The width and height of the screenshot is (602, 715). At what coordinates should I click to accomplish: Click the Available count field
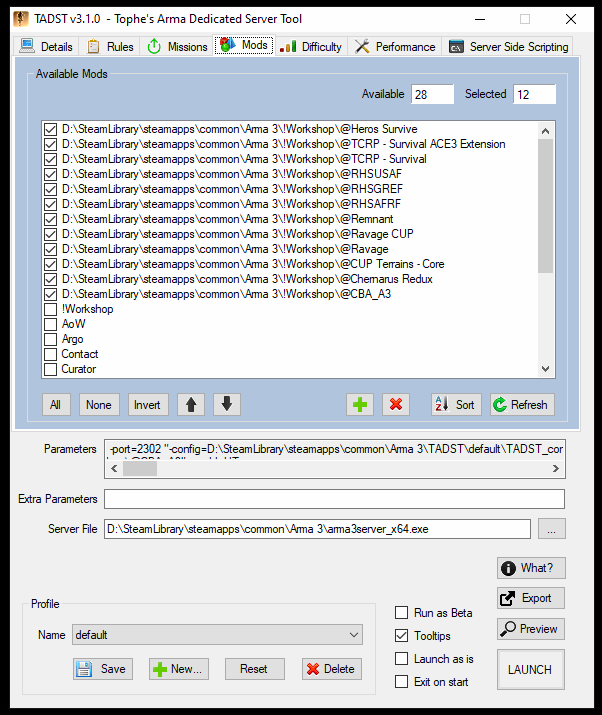432,94
